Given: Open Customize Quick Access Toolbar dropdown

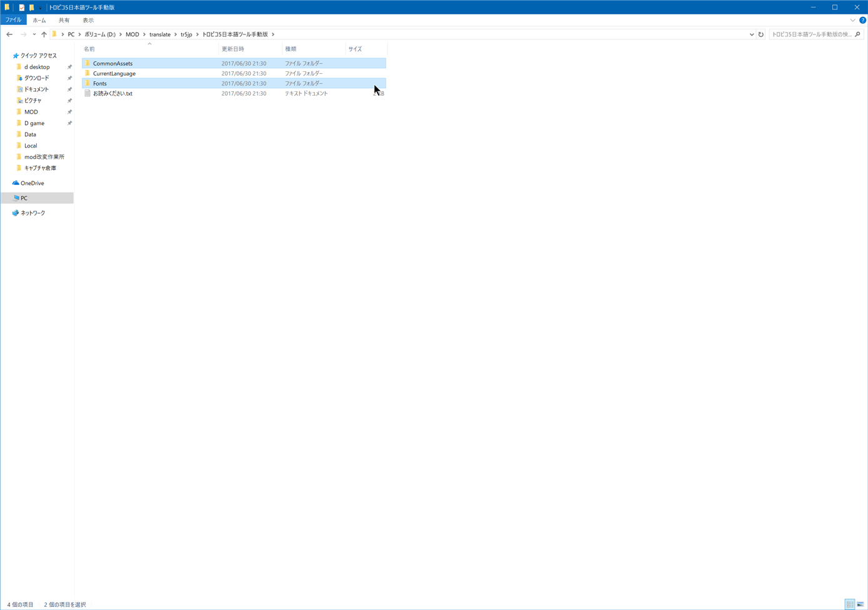Looking at the screenshot, I should (40, 7).
